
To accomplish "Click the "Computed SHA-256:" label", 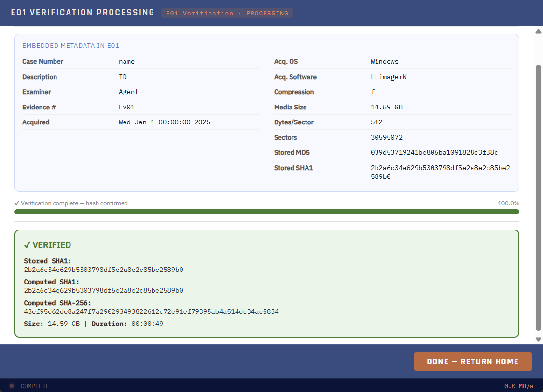I will coord(57,303).
